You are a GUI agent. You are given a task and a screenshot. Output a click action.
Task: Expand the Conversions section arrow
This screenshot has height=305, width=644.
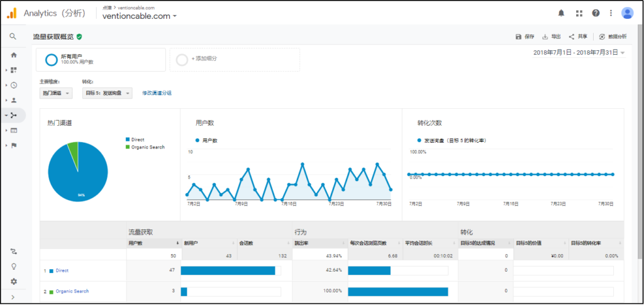6,145
